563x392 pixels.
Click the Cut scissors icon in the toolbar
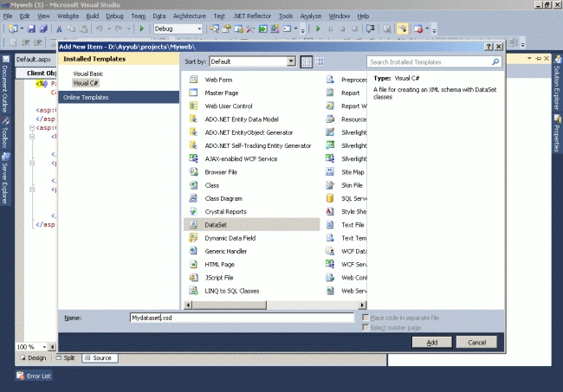[x=59, y=29]
